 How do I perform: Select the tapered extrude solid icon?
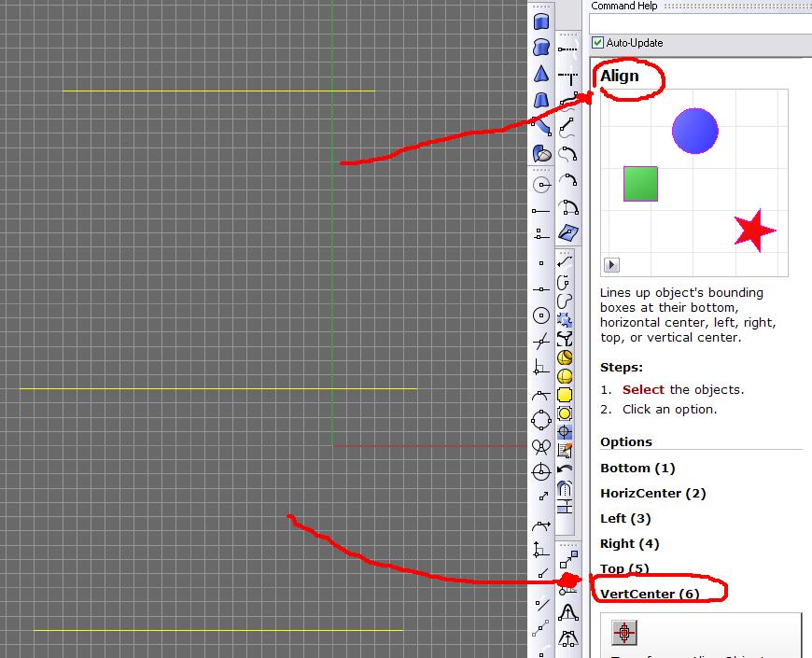coord(541,100)
